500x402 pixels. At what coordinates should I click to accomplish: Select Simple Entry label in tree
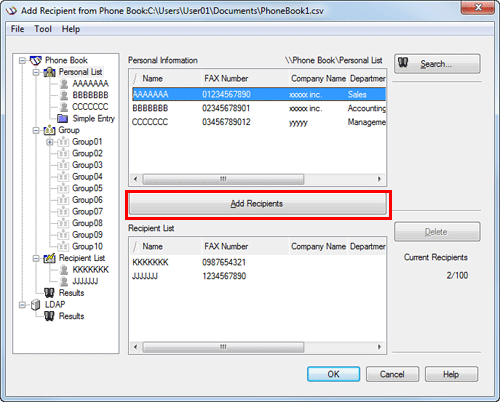(94, 119)
